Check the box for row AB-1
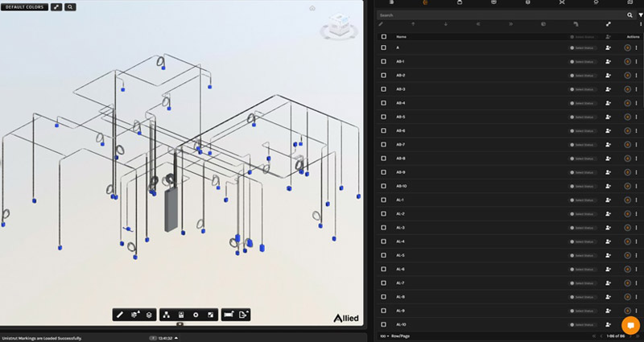644x342 pixels. [384, 62]
